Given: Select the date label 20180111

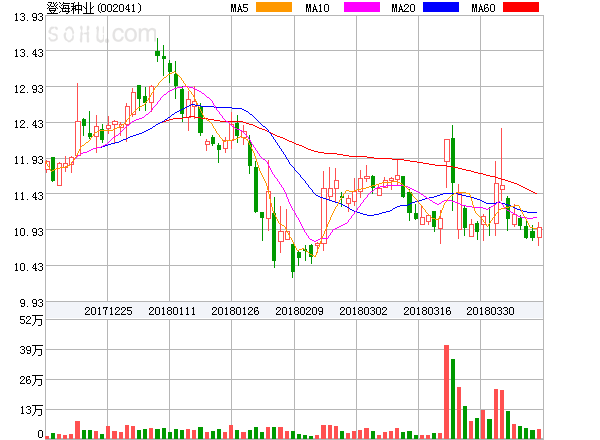Looking at the screenshot, I should click(x=172, y=311).
